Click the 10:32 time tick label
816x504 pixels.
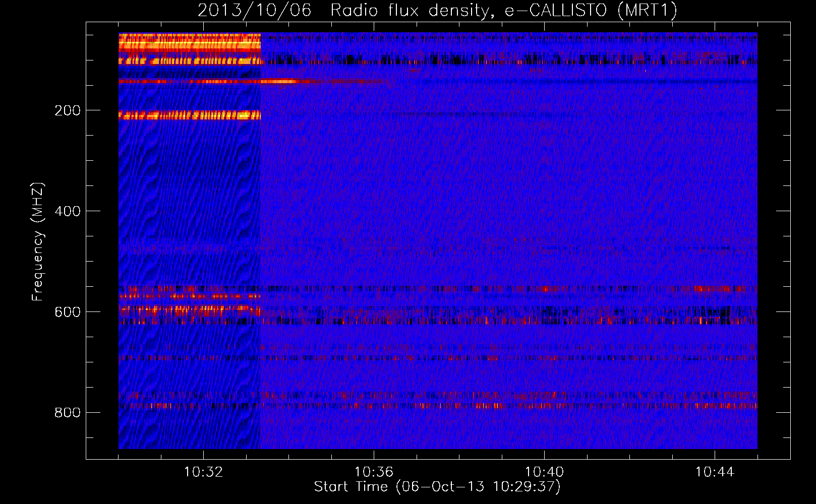[203, 472]
